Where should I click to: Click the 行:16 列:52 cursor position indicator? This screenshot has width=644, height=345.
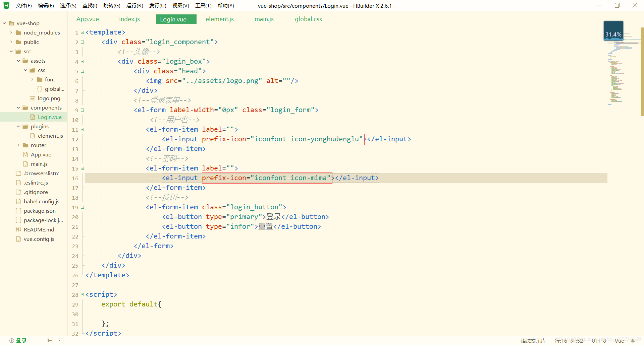[x=569, y=341]
